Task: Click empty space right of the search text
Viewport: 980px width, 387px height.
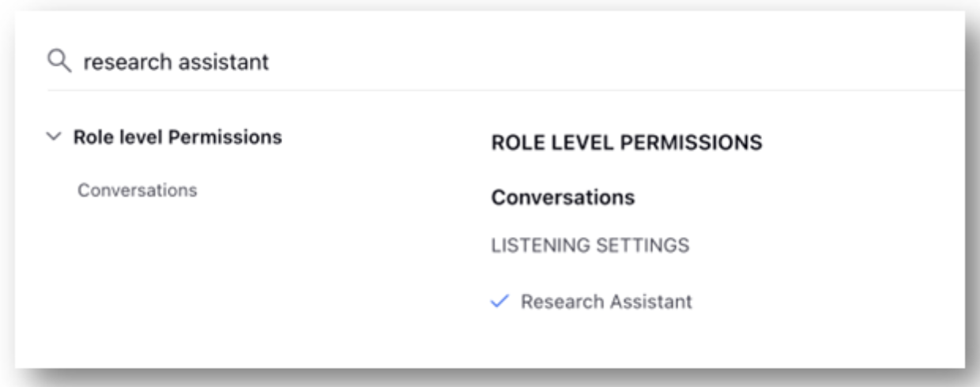Action: [616, 62]
